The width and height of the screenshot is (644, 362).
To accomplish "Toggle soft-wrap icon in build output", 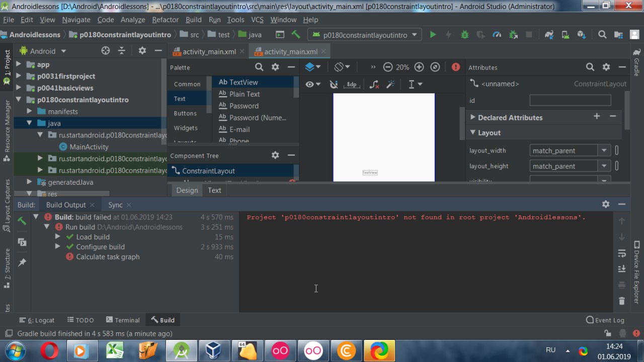I will [622, 253].
